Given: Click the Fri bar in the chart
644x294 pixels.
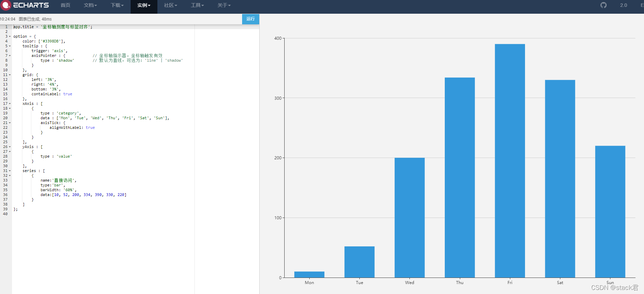Looking at the screenshot, I should 510,161.
